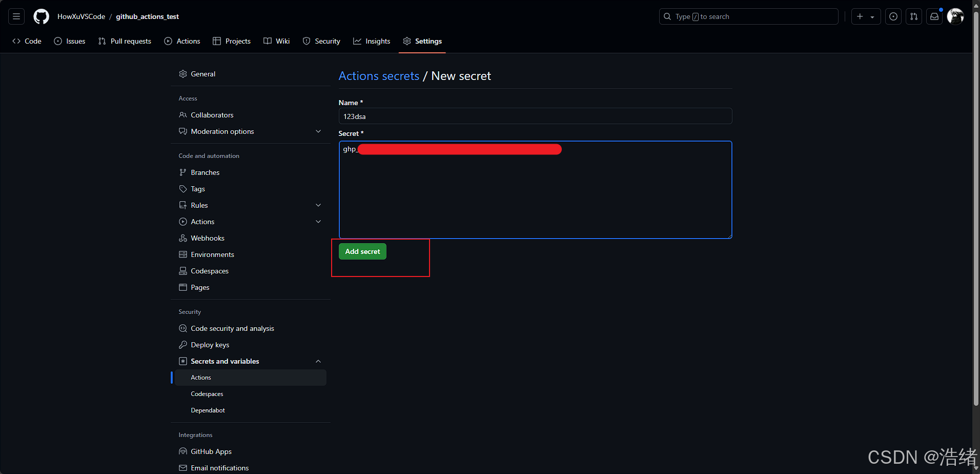Go to the Security tab
The image size is (980, 474).
click(x=321, y=41)
